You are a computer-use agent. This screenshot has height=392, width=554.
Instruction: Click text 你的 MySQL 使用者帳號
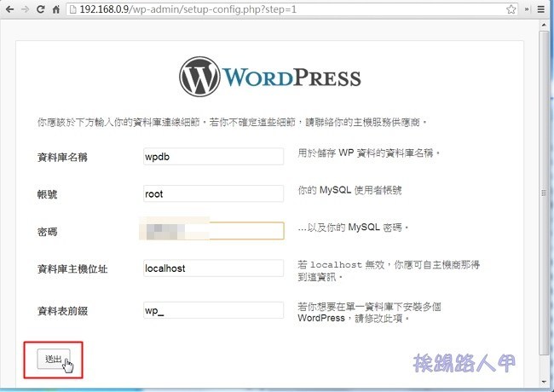point(349,190)
